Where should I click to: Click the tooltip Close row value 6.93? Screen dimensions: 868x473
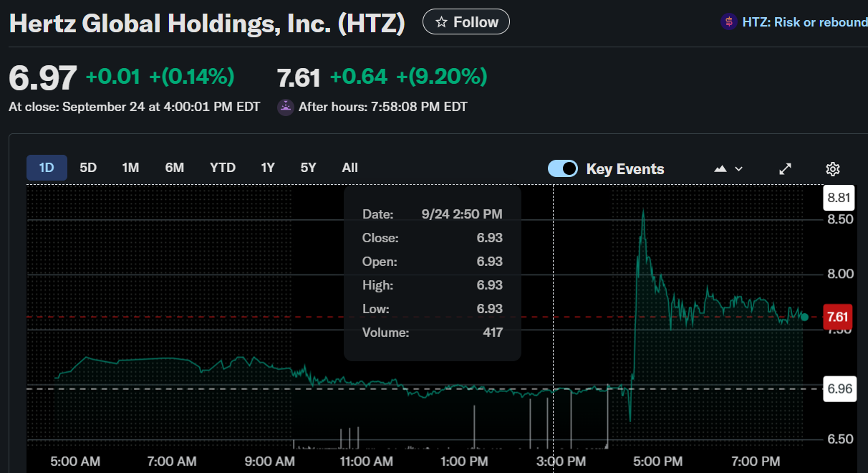(490, 237)
